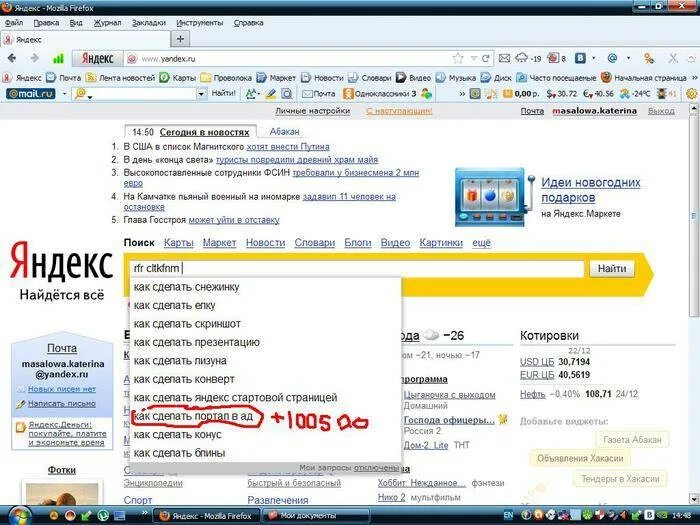700x525 pixels.
Task: Open the mail.ru search field dropdown arrow
Action: pyautogui.click(x=201, y=94)
